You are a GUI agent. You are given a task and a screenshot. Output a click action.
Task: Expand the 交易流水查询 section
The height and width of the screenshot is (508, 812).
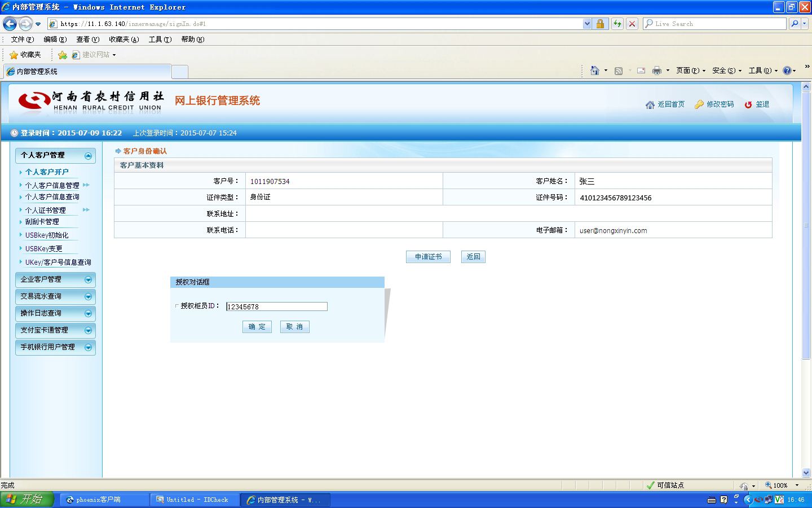tap(55, 296)
